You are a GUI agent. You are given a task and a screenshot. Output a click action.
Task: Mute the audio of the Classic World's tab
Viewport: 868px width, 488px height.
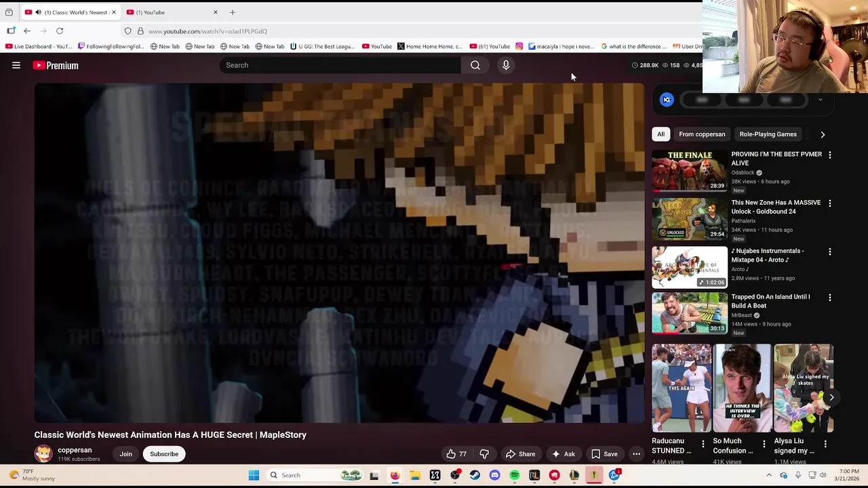38,12
